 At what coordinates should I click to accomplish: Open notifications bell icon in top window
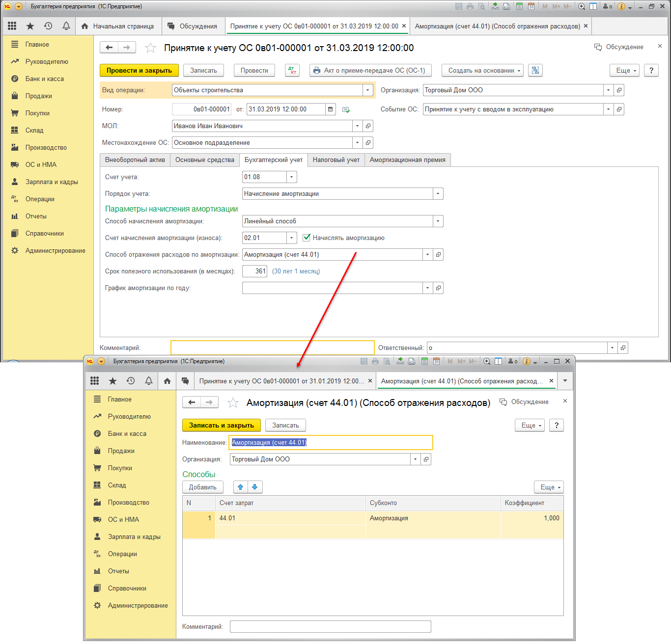tap(66, 26)
